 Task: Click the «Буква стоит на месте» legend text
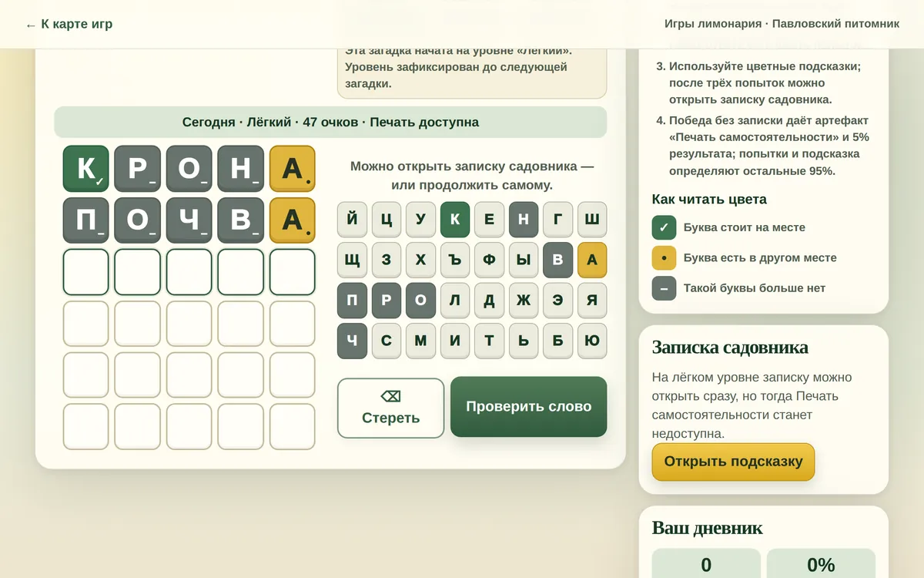tap(745, 227)
